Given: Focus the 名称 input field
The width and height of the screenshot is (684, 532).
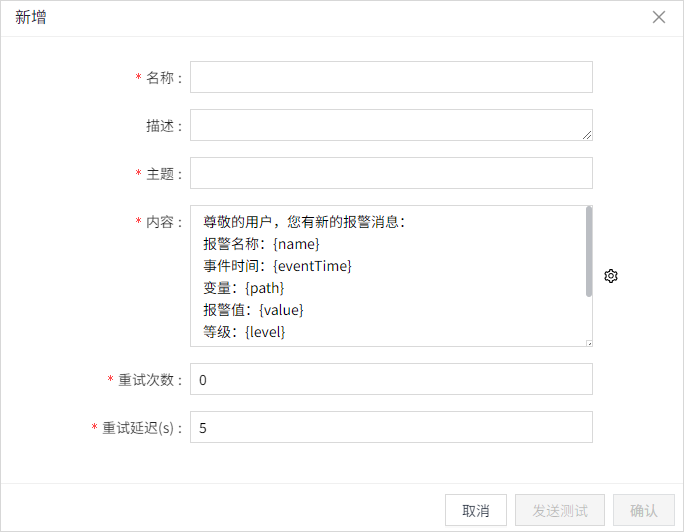Looking at the screenshot, I should [391, 77].
